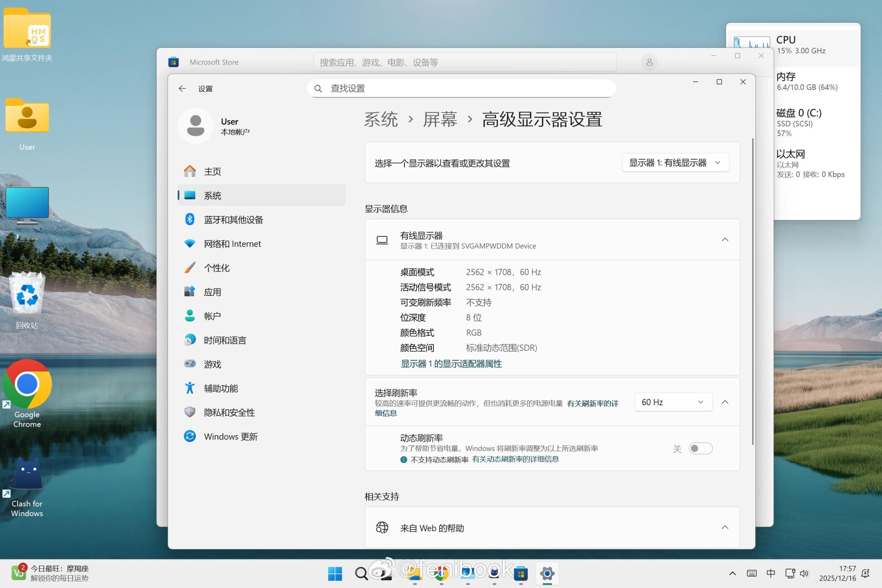The width and height of the screenshot is (882, 588).
Task: Select Accessibility (辅助功能) in sidebar
Action: pyautogui.click(x=220, y=388)
